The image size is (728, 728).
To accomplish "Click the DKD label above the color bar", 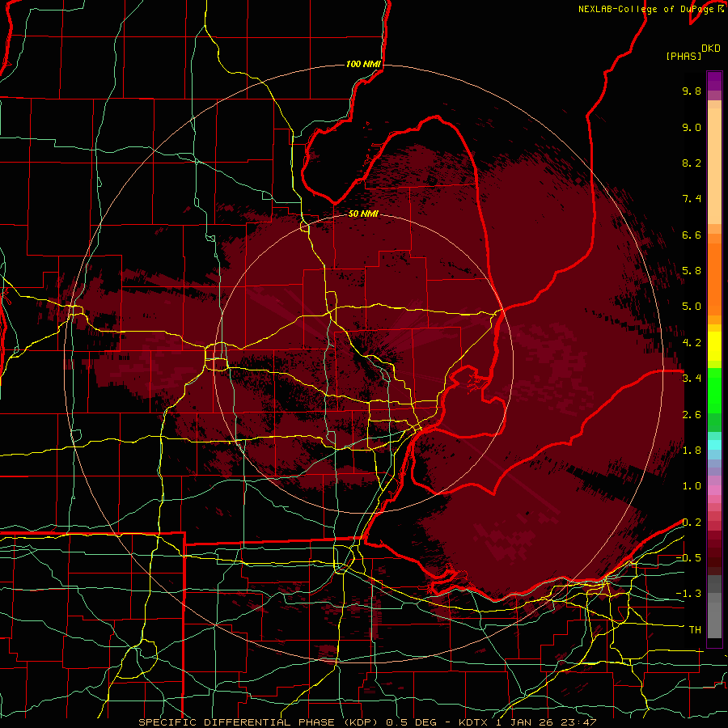I will click(711, 49).
